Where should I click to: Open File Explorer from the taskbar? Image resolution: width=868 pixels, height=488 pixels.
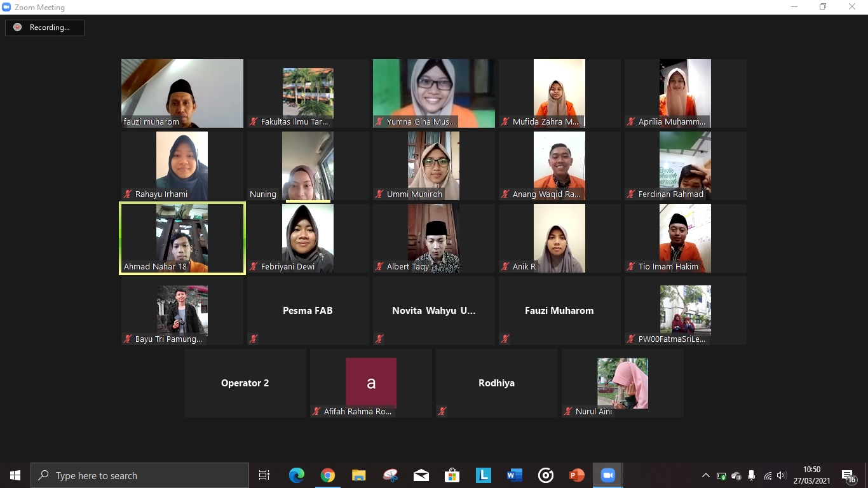click(x=358, y=475)
